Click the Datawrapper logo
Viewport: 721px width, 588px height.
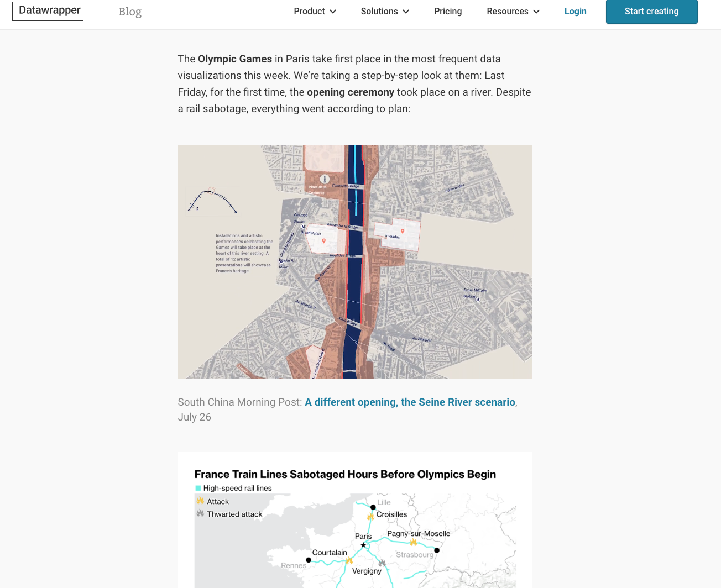tap(48, 11)
